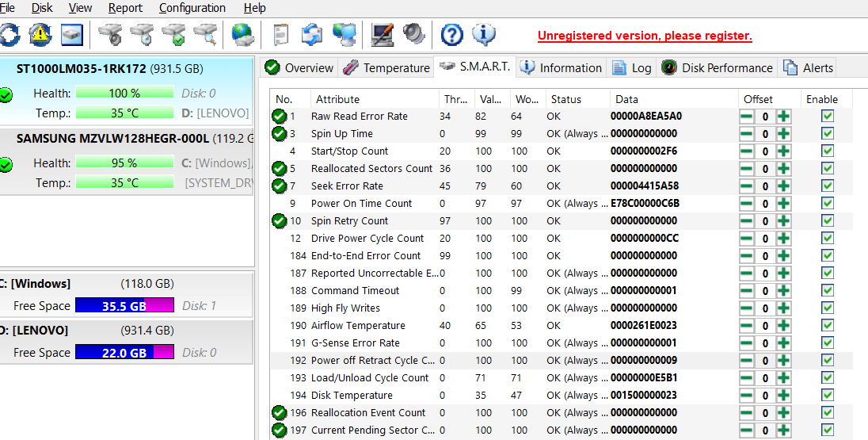Open the report document toolbar icon
The height and width of the screenshot is (440, 868).
point(282,35)
